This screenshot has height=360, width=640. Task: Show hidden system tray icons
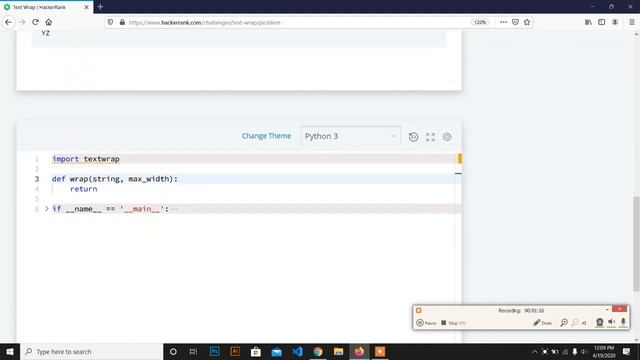coord(535,351)
